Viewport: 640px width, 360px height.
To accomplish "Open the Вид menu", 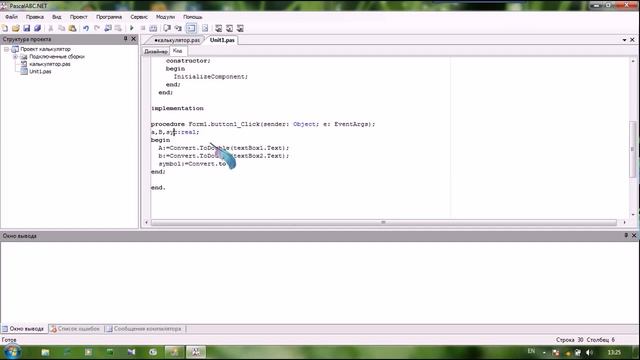I will click(x=57, y=17).
